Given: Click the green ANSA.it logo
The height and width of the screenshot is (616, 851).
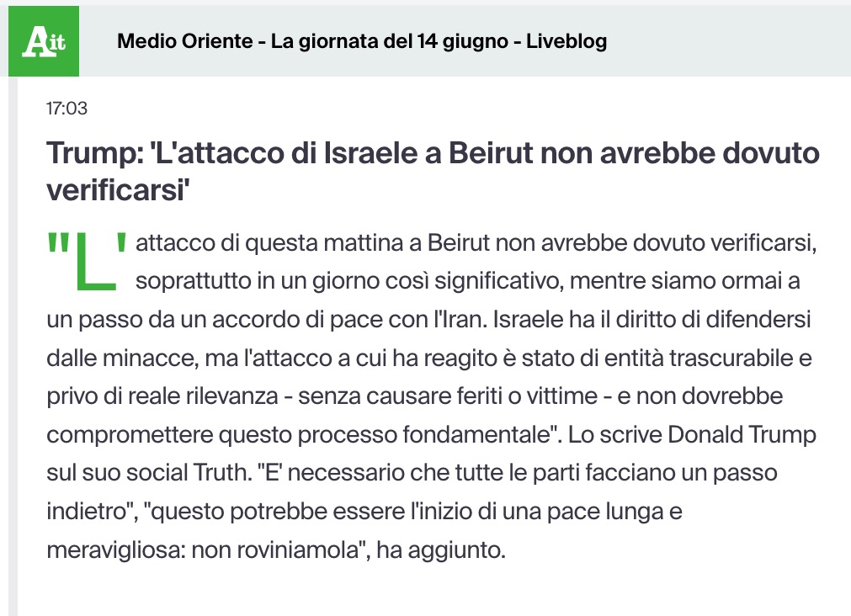Looking at the screenshot, I should pos(44,41).
